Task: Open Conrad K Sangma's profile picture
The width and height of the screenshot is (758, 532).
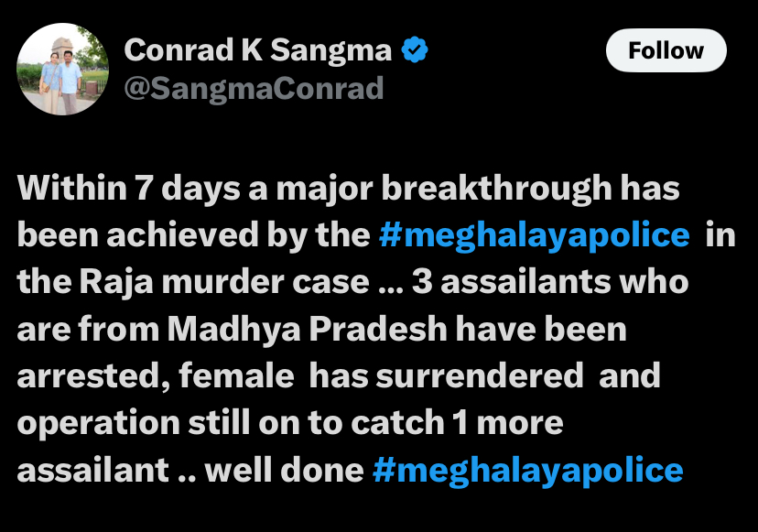Action: [x=62, y=69]
